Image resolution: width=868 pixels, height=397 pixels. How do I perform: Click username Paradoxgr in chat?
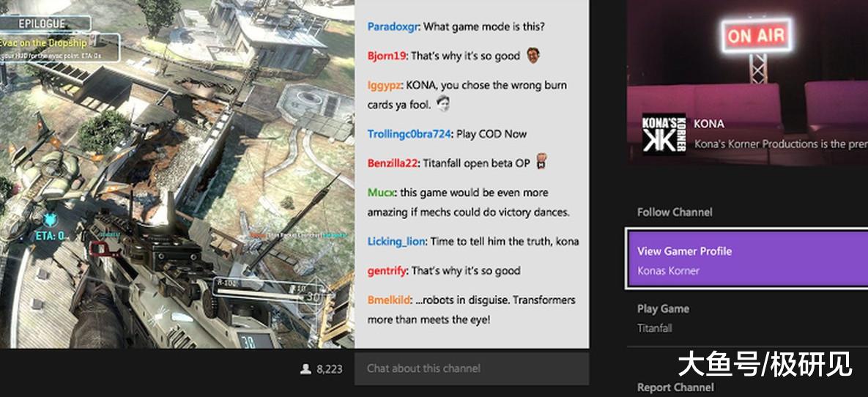coord(393,26)
